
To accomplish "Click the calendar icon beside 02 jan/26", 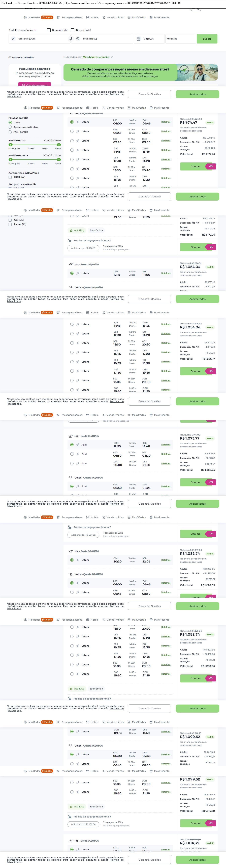I will pyautogui.click(x=138, y=39).
